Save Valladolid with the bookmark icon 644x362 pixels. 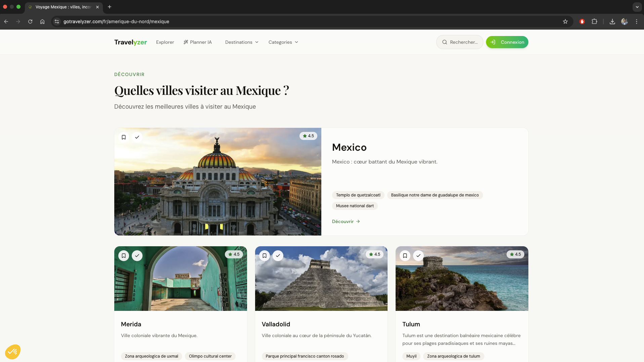[265, 256]
